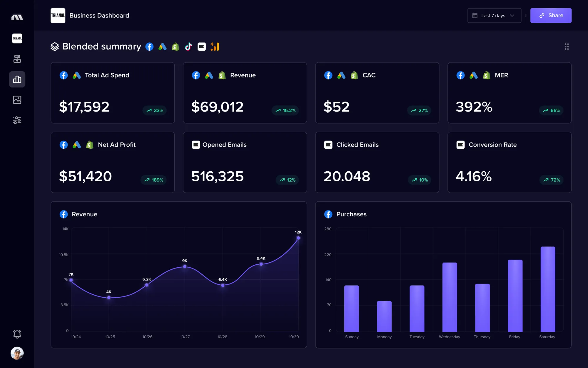Click the Shopify icon in Blended summary header
588x368 pixels.
coord(176,47)
